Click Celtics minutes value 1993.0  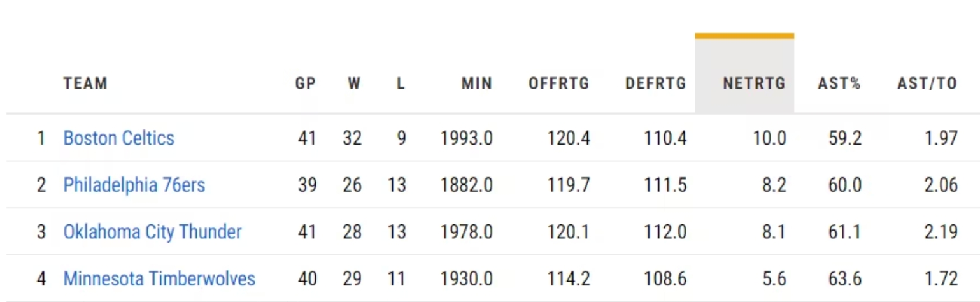tap(466, 138)
